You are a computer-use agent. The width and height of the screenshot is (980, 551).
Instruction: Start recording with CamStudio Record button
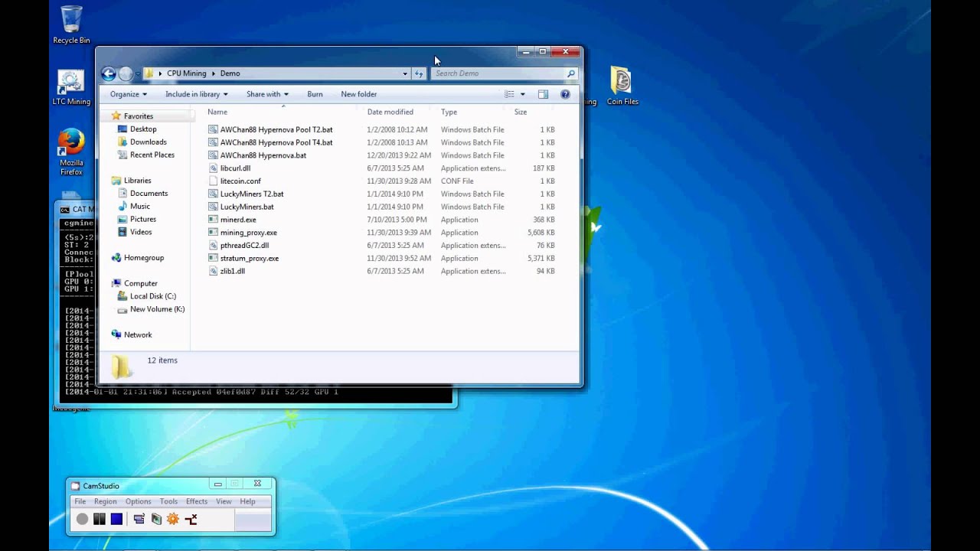pyautogui.click(x=82, y=519)
